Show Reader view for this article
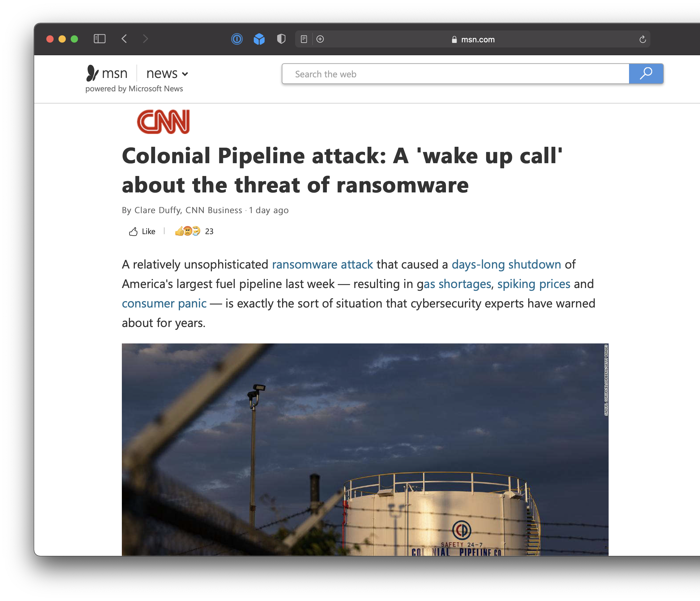Screen dimensions: 700x601 pyautogui.click(x=304, y=39)
